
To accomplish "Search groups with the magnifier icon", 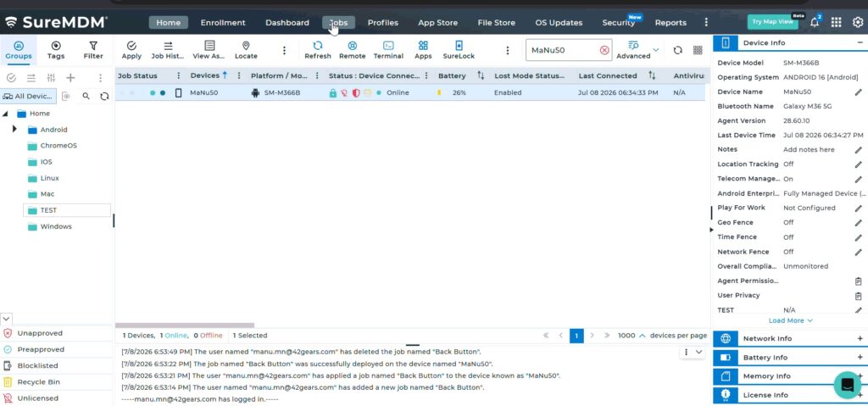I will [x=86, y=97].
